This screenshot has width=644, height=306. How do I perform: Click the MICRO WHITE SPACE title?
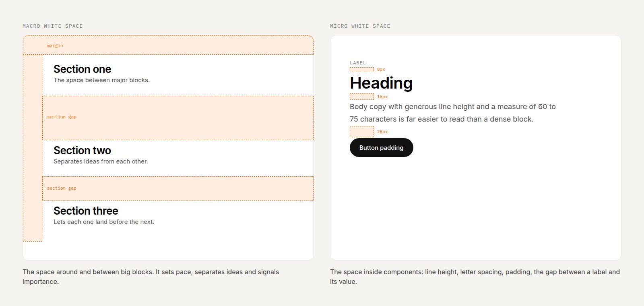point(360,26)
